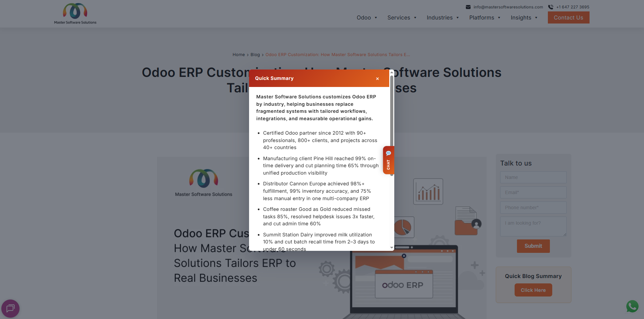Viewport: 644px width, 319px height.
Task: Expand the Odoo dropdown menu
Action: click(367, 18)
